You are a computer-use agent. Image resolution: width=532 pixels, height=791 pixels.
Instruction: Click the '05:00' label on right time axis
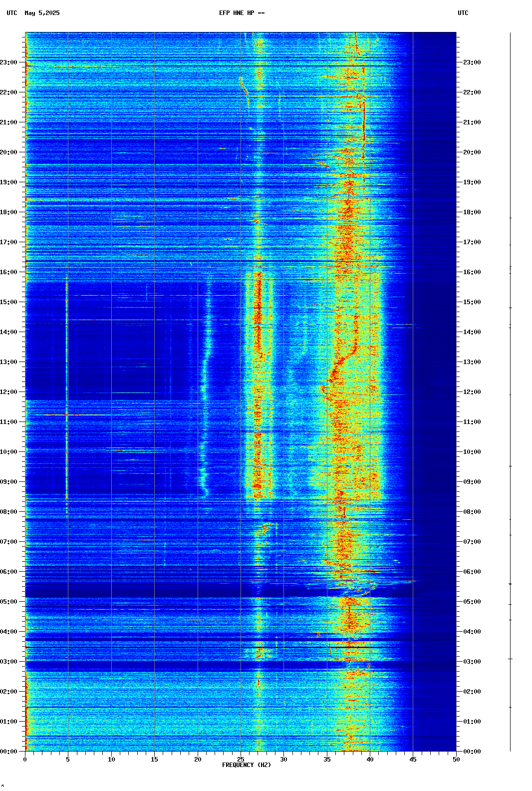pyautogui.click(x=472, y=602)
